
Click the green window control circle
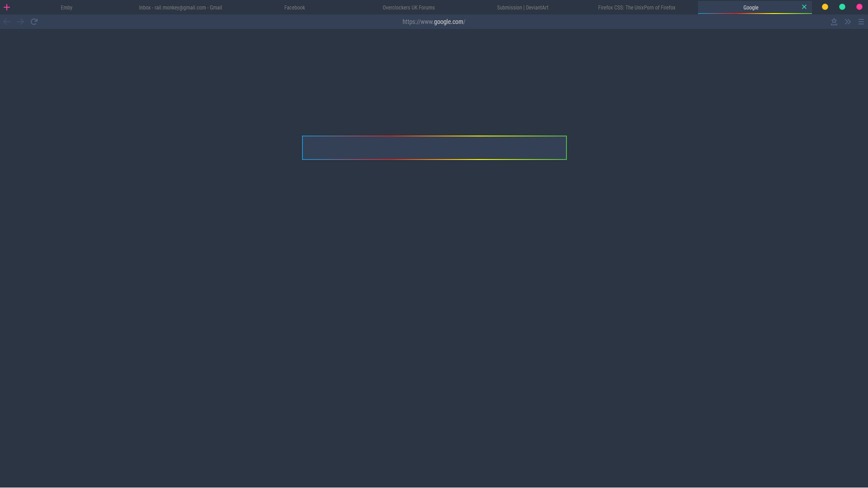(842, 7)
